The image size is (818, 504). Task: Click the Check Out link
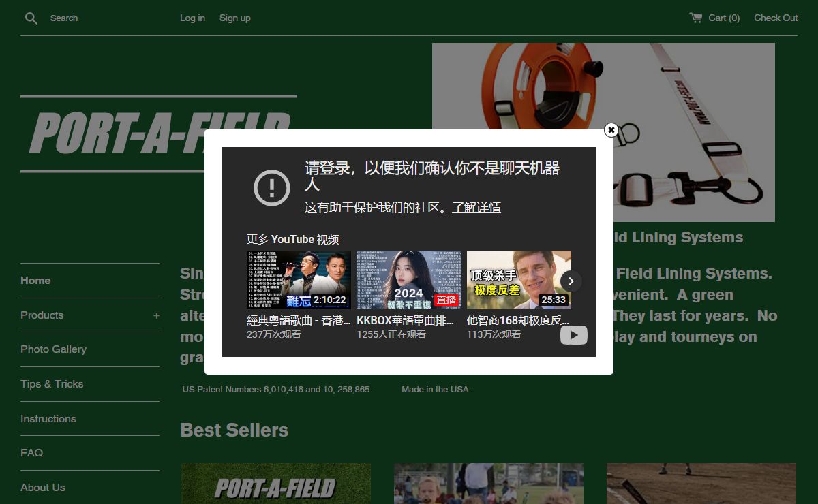coord(775,18)
